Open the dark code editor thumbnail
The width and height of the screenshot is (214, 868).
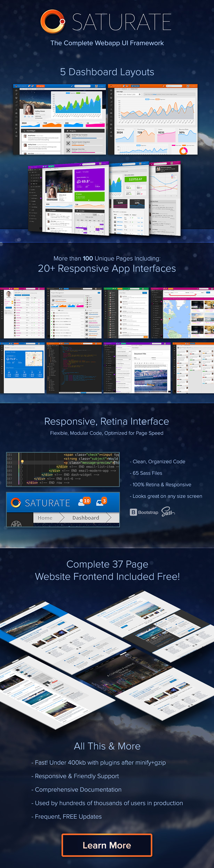pyautogui.click(x=74, y=368)
